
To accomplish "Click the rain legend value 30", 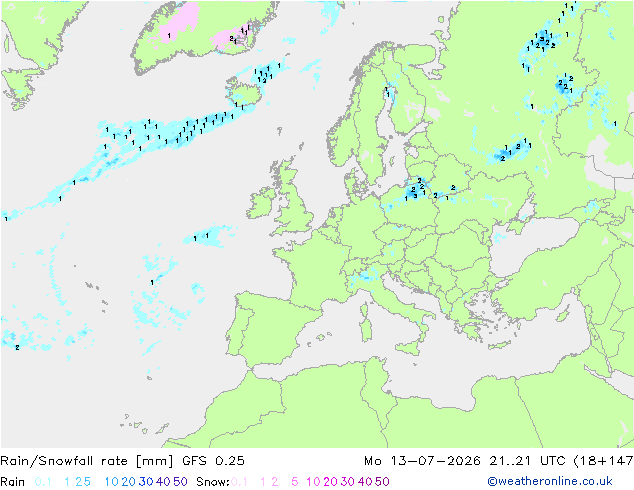I will [x=146, y=482].
